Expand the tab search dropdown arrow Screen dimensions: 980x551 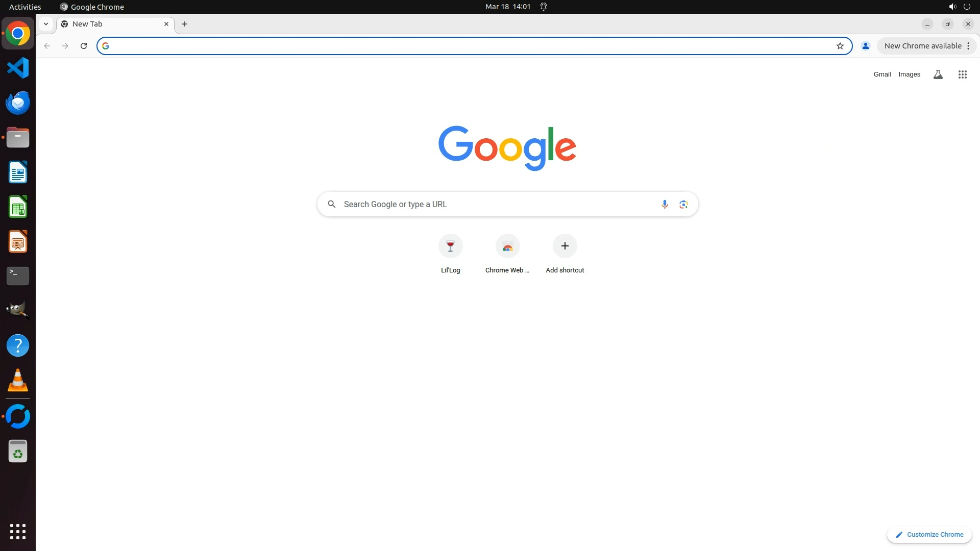tap(46, 24)
